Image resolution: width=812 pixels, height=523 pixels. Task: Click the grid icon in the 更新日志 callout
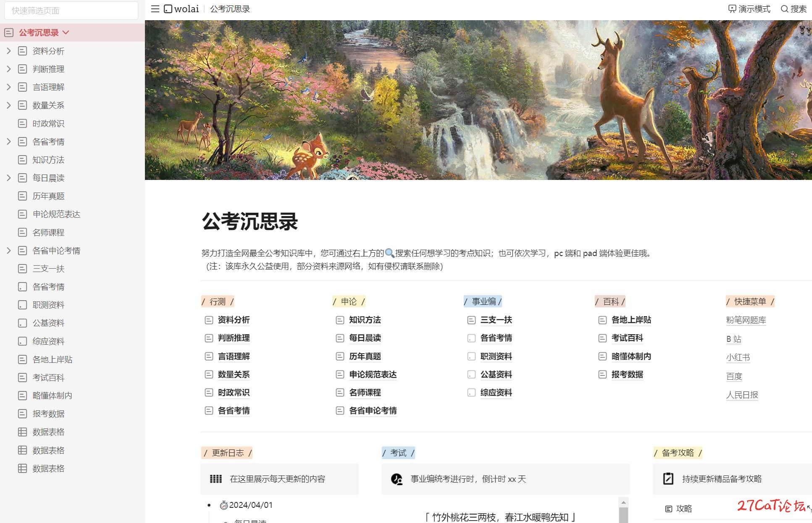click(x=216, y=479)
